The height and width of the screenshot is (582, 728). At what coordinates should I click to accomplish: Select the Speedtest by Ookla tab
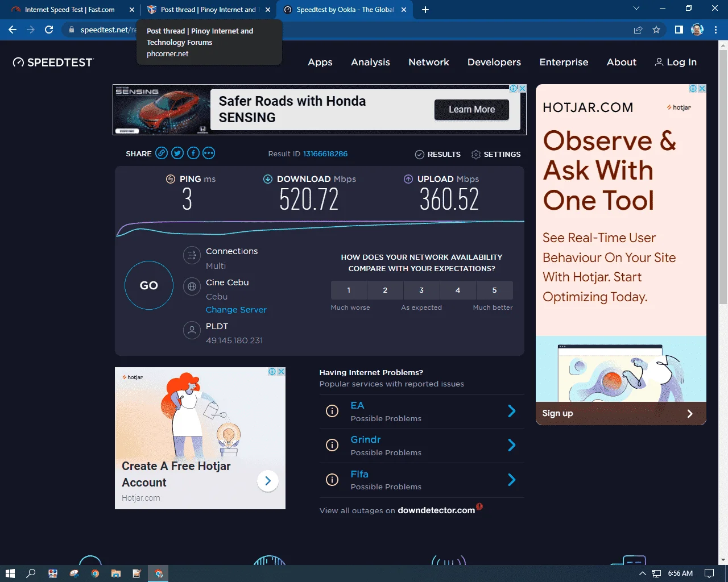(345, 10)
